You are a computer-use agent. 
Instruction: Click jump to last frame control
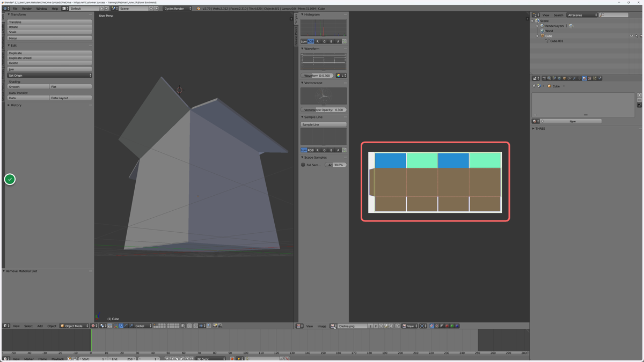(192, 358)
